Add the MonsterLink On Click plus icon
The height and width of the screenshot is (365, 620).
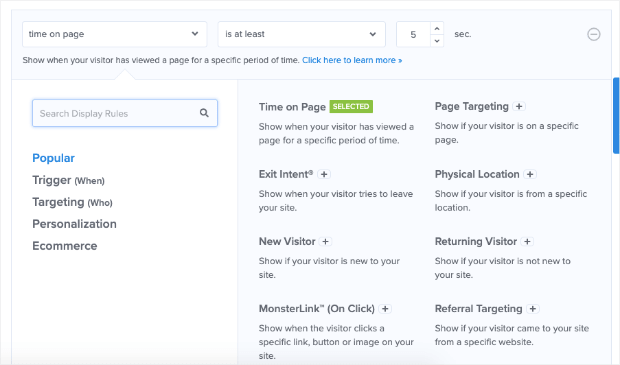pos(385,309)
